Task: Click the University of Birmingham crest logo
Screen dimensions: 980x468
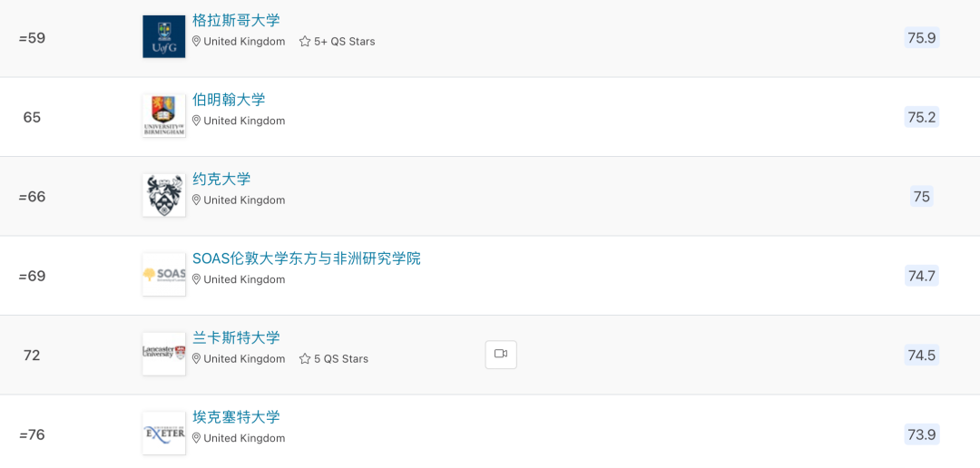Action: point(163,116)
